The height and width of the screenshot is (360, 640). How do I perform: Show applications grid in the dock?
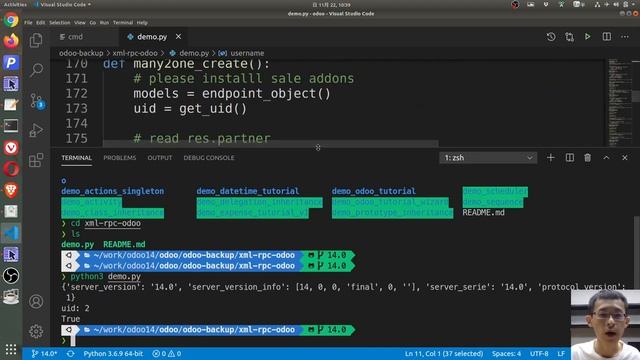pos(11,349)
